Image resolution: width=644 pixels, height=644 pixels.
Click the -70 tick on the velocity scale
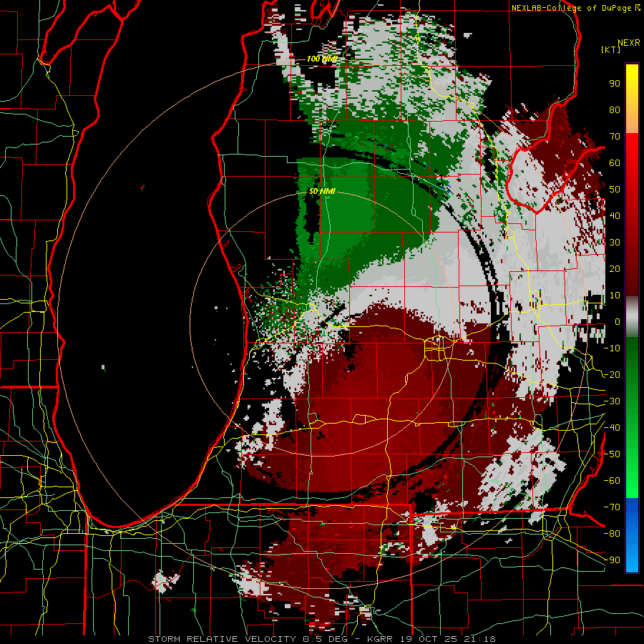click(612, 507)
